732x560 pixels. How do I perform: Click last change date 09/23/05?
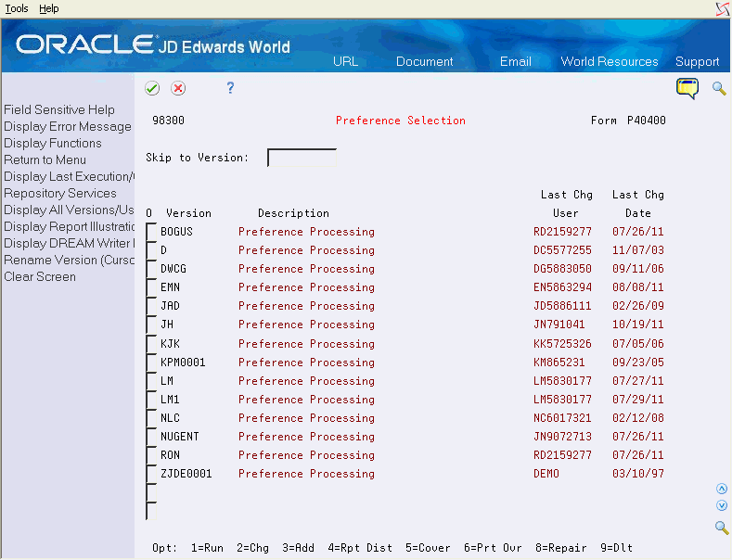[637, 363]
